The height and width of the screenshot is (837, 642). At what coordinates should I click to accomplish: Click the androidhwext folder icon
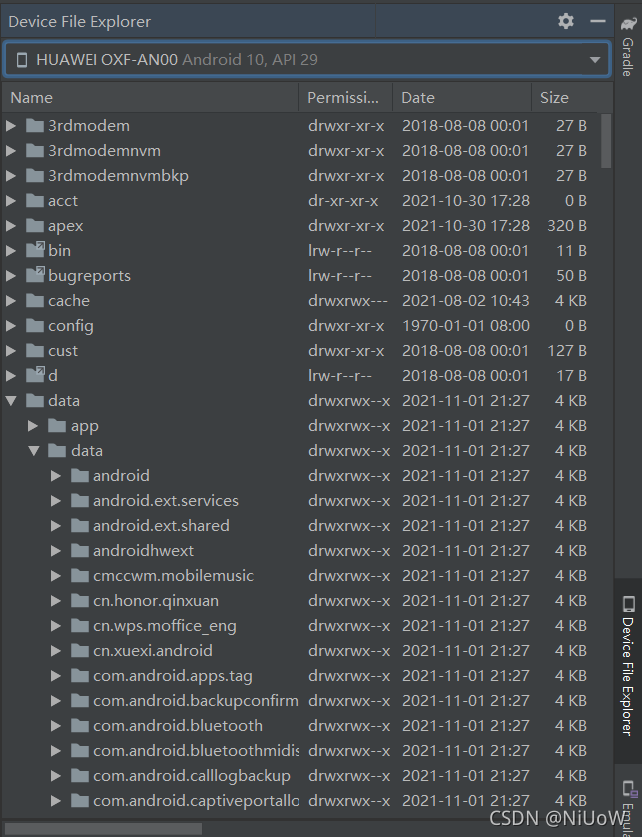[80, 551]
